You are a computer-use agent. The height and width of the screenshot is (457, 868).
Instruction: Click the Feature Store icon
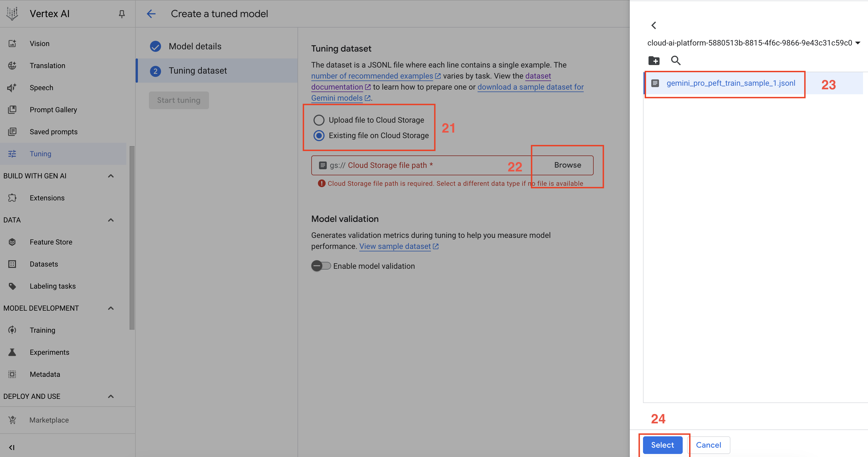pyautogui.click(x=12, y=242)
